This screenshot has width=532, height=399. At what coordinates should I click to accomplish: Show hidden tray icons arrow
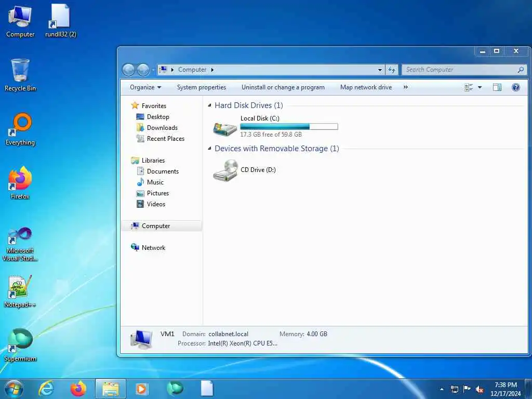pyautogui.click(x=442, y=389)
